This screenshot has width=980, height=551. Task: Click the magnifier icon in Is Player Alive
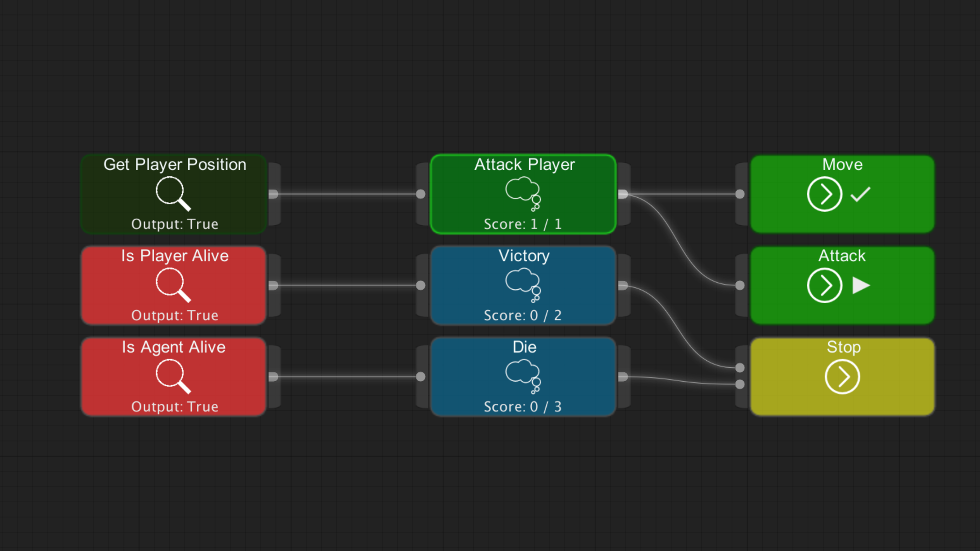click(x=173, y=284)
